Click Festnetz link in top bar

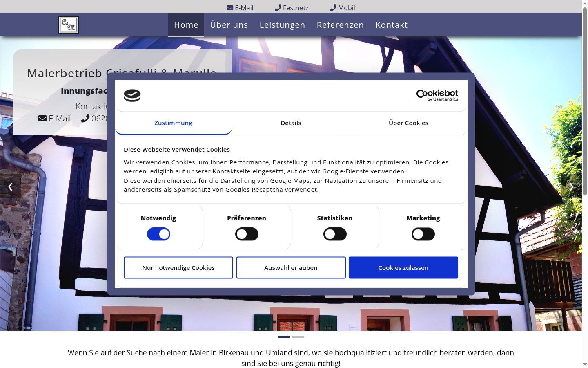[x=292, y=8]
